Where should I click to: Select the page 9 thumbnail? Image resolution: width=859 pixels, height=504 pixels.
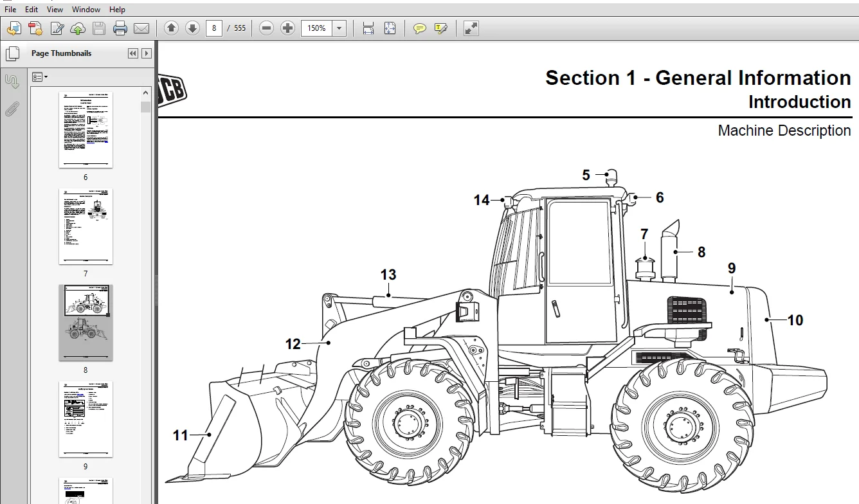tap(86, 419)
